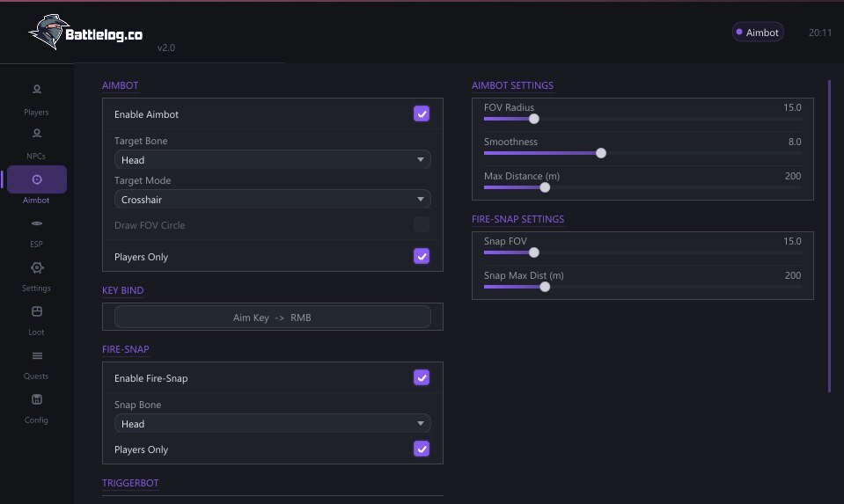Click the Aimbot status pill at top
The width and height of the screenshot is (844, 504).
[758, 33]
